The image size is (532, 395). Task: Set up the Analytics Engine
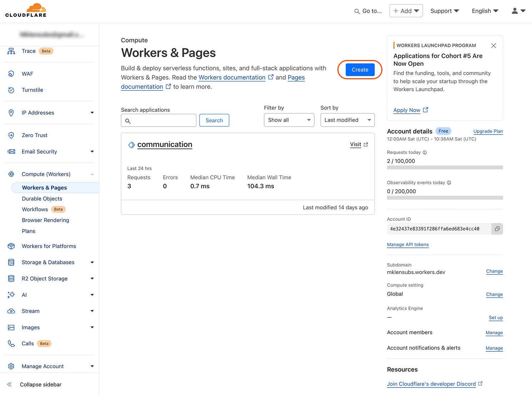point(496,318)
